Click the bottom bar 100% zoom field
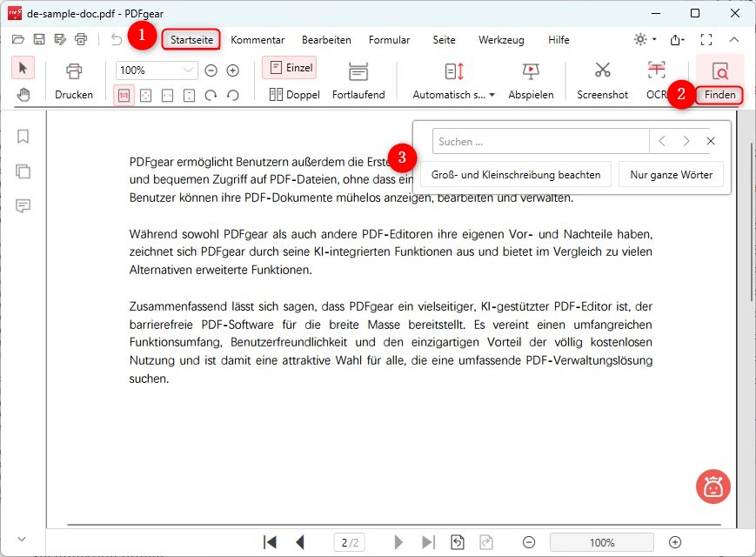 click(602, 542)
